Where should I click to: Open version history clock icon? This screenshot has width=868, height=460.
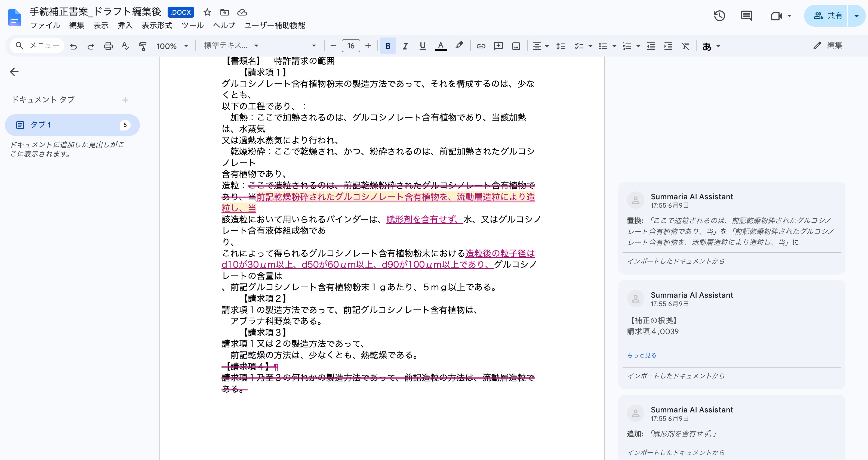(x=719, y=16)
